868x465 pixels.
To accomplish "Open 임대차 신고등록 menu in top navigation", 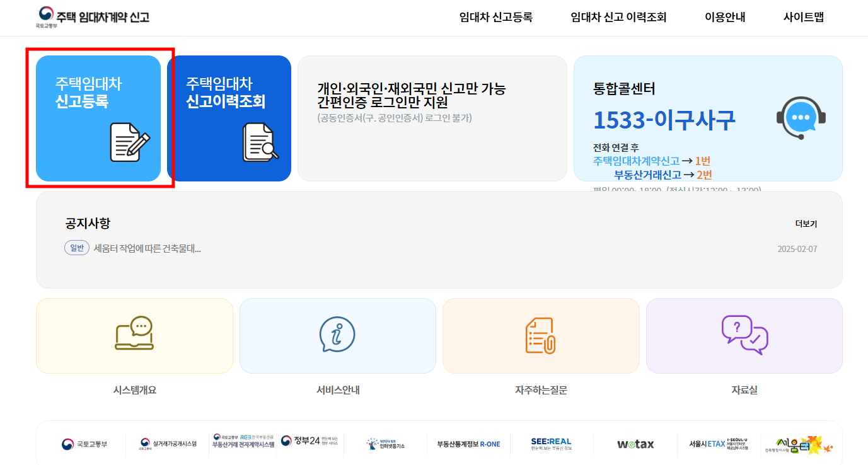I will [x=496, y=18].
